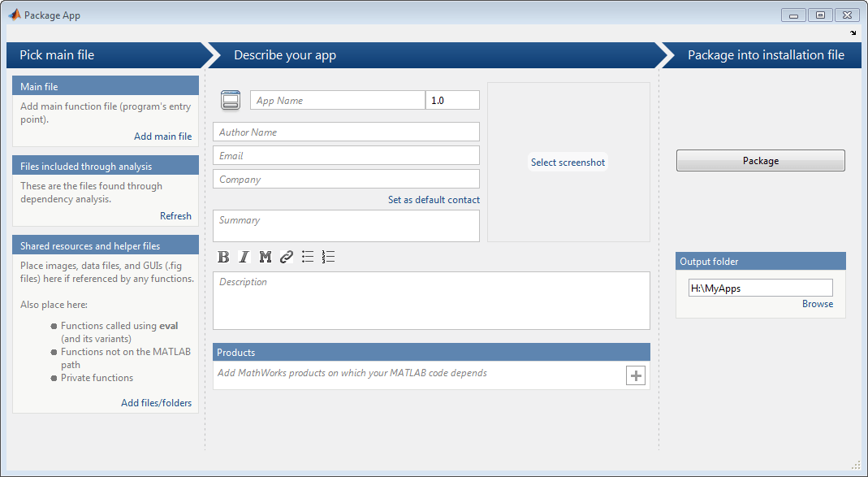Insert hyperlink into description
This screenshot has height=477, width=868.
coord(286,257)
